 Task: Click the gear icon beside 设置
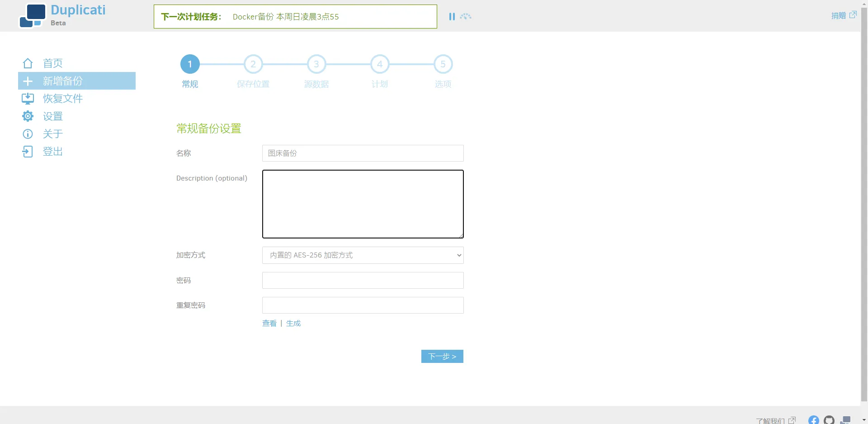click(x=28, y=116)
